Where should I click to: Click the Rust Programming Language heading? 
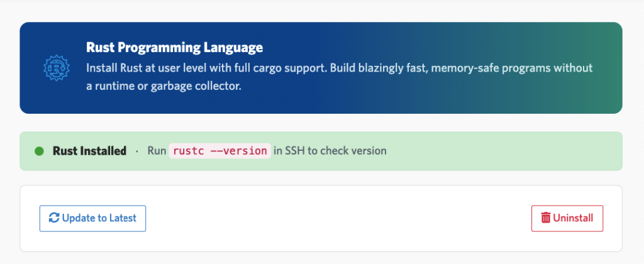pyautogui.click(x=175, y=48)
